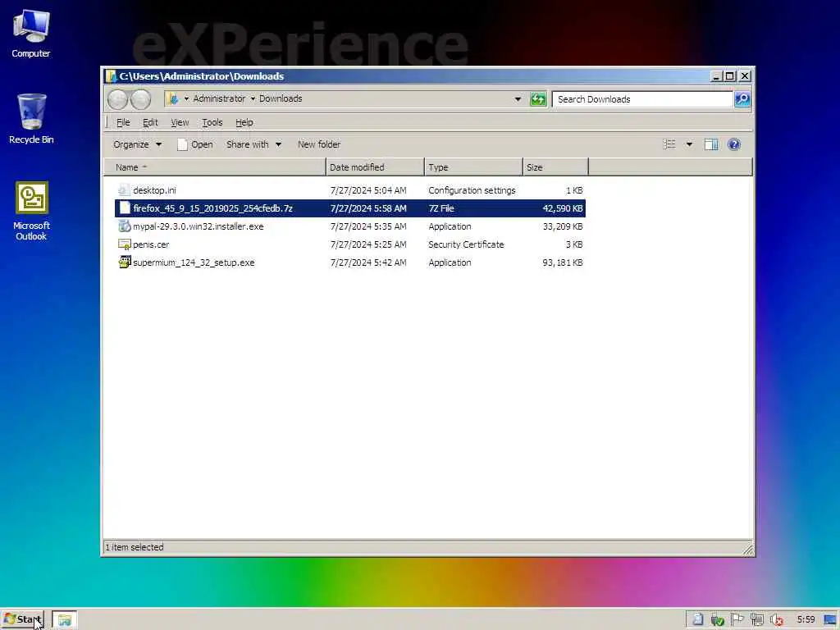Expand breadcrumb arrow before Administrator
Image resolution: width=840 pixels, height=630 pixels.
pyautogui.click(x=186, y=98)
